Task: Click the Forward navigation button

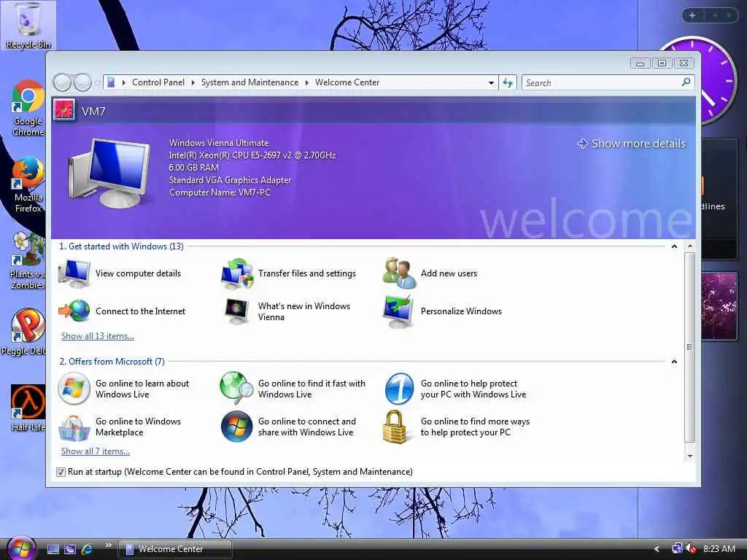Action: click(82, 83)
